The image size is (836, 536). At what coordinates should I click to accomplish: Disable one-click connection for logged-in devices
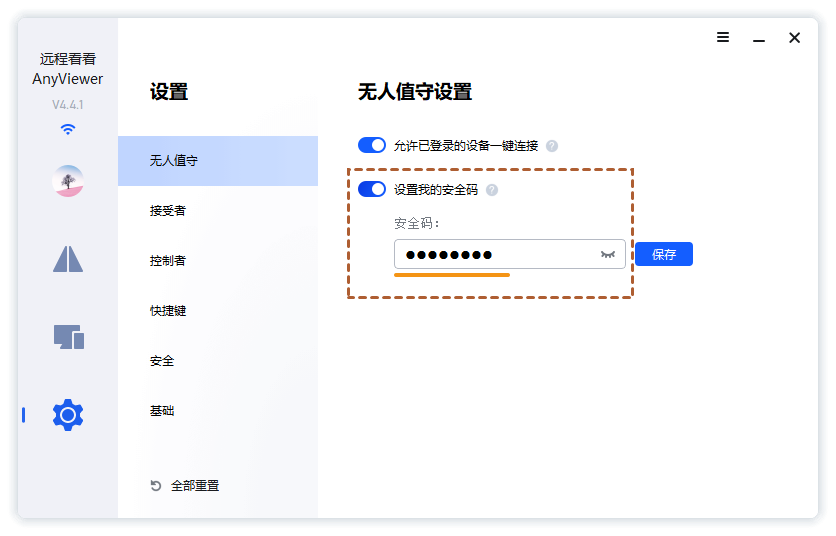coord(372,145)
